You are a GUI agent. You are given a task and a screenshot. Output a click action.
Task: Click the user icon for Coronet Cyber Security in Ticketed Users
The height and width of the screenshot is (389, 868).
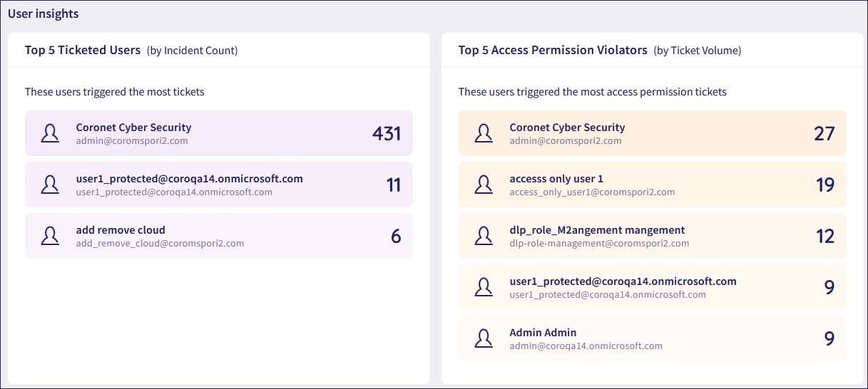pyautogui.click(x=50, y=133)
